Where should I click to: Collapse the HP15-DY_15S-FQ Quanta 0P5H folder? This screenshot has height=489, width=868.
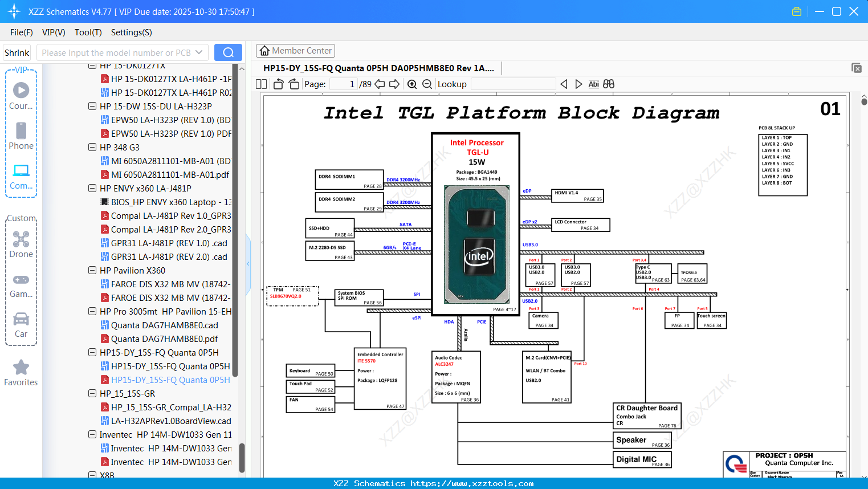pos(92,353)
